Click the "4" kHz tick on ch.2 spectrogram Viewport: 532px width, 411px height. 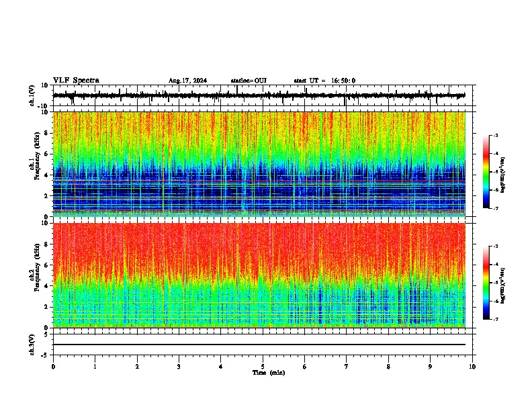[x=46, y=286]
